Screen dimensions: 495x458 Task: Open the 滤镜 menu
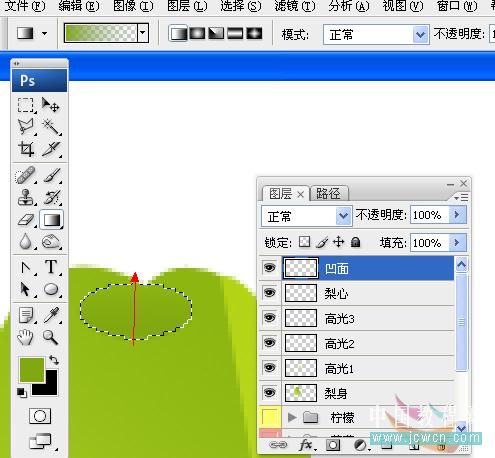tap(295, 6)
